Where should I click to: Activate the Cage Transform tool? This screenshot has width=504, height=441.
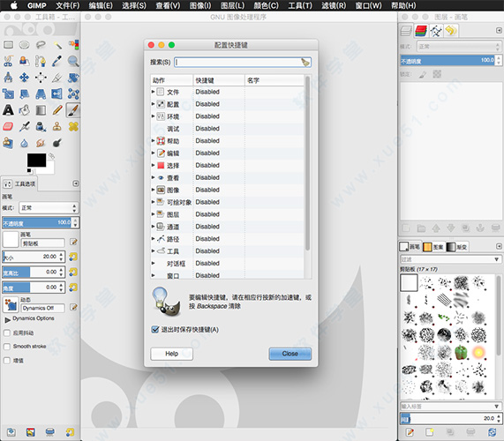click(x=73, y=93)
